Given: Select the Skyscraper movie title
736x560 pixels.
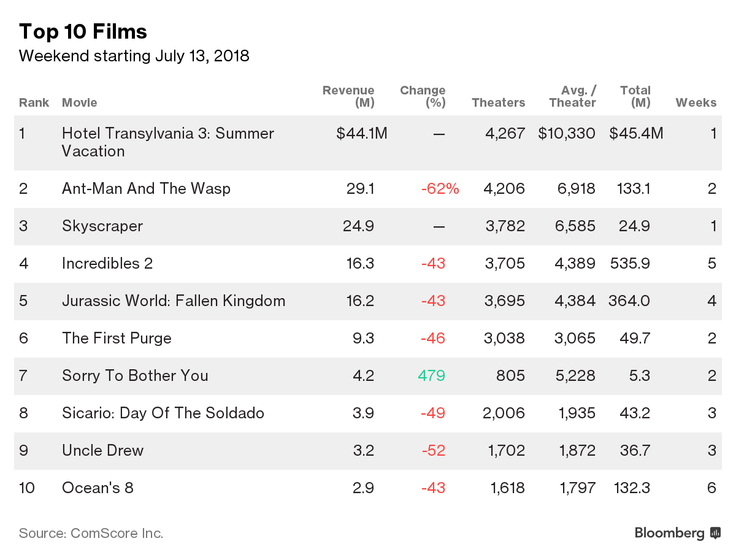Looking at the screenshot, I should 102,226.
